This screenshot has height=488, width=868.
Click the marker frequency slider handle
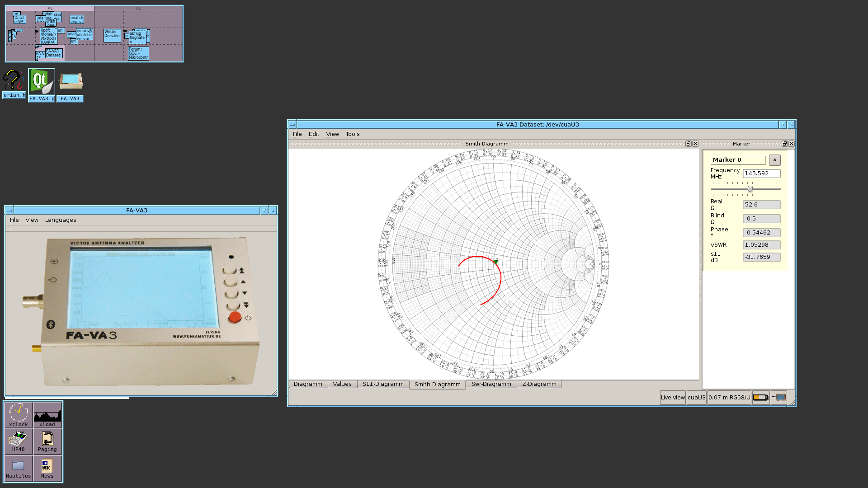750,189
